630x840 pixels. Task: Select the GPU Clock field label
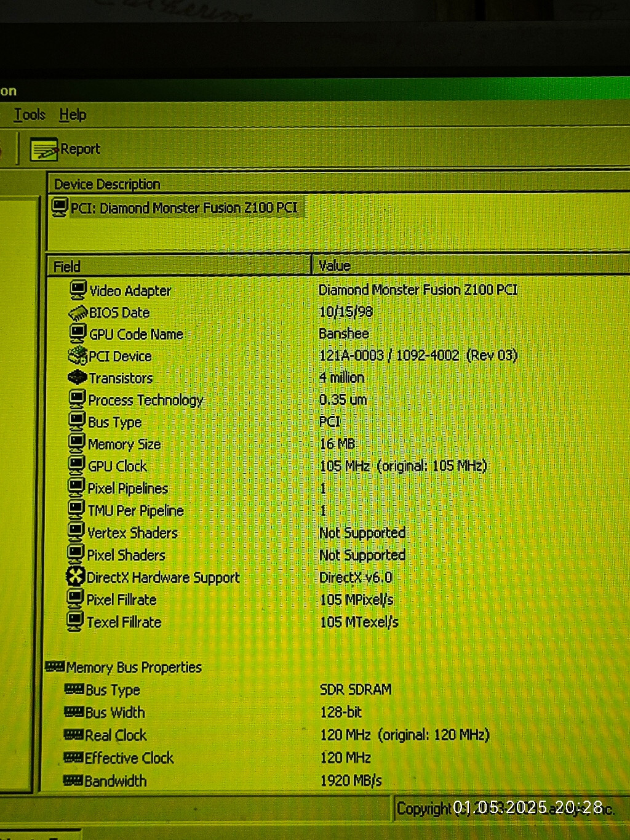coord(118,466)
